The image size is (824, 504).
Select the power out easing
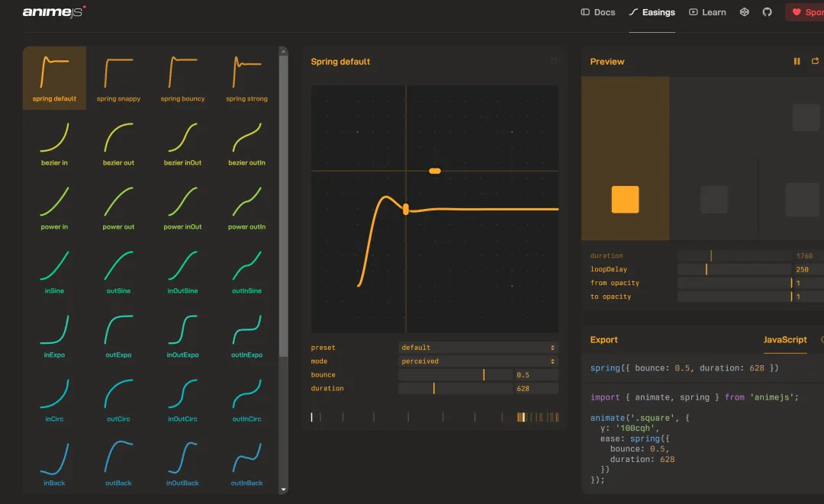tap(118, 207)
